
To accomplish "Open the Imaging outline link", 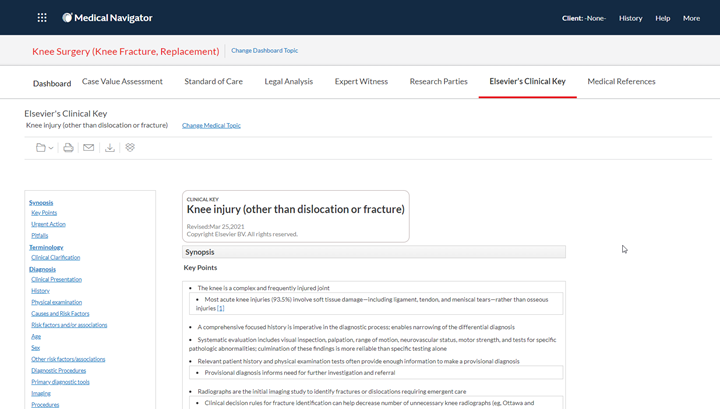I will 41,393.
